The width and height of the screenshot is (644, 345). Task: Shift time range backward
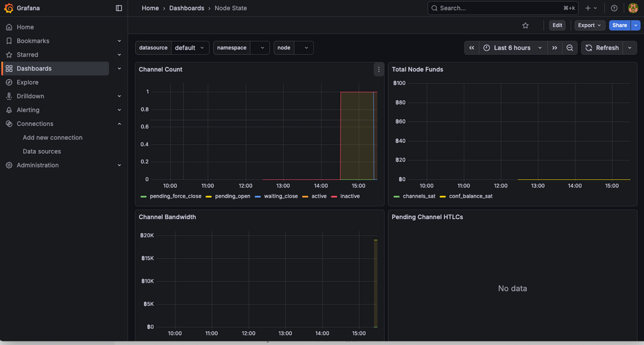coord(472,48)
